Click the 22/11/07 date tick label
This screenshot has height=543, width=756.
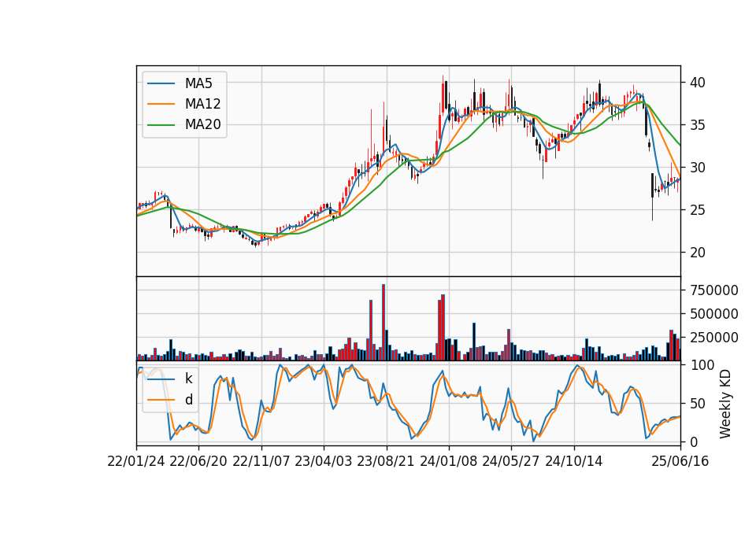[x=261, y=461]
